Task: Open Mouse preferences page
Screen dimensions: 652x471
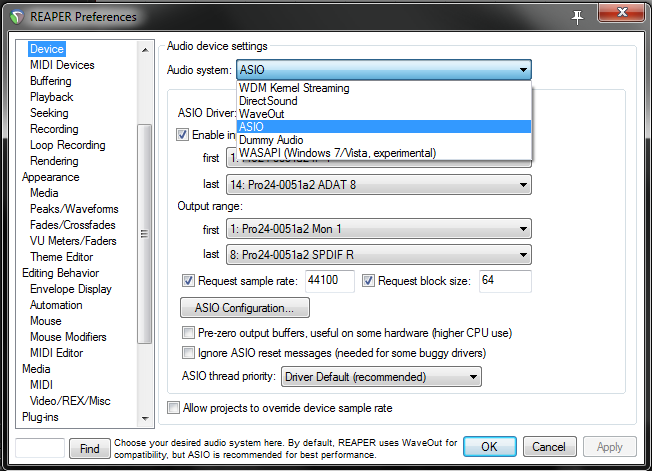Action: [x=46, y=321]
